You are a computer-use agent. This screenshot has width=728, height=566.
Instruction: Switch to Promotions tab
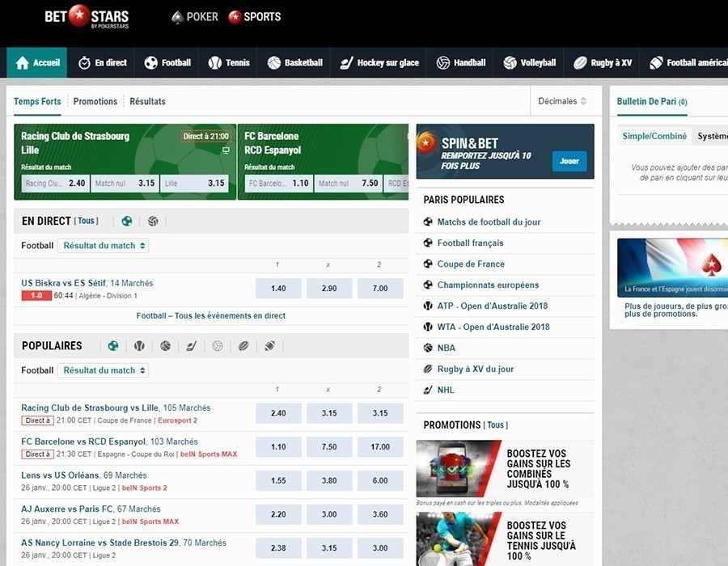(x=95, y=101)
